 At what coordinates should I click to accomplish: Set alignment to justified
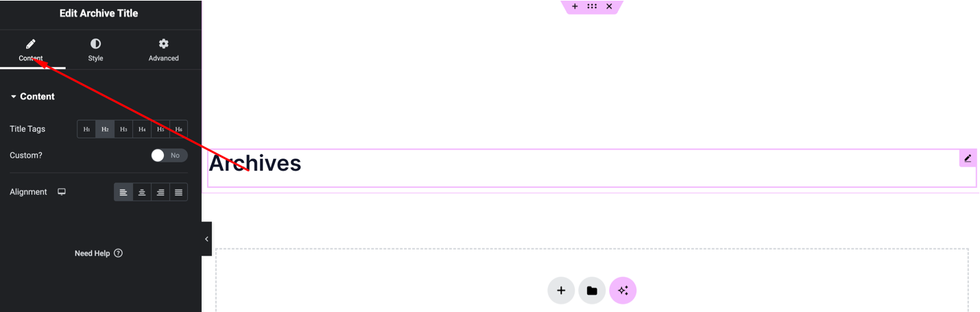[x=178, y=192]
